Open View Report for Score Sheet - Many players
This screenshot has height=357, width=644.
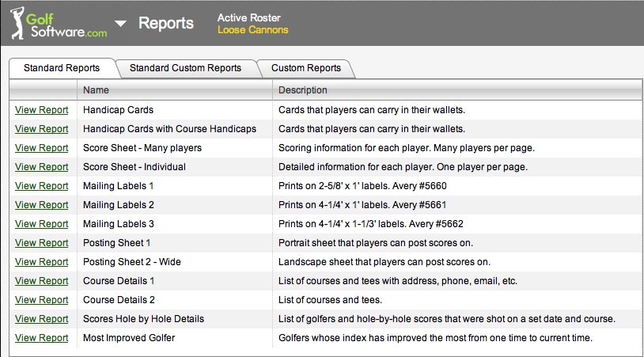pos(41,148)
